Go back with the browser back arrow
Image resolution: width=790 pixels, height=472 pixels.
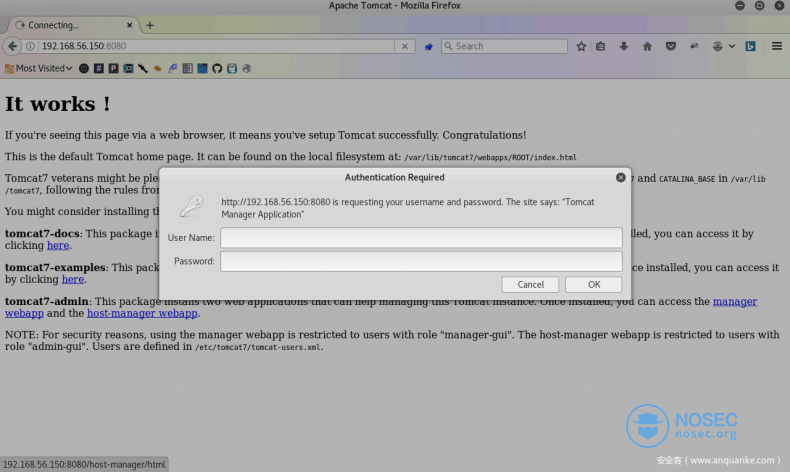[12, 46]
